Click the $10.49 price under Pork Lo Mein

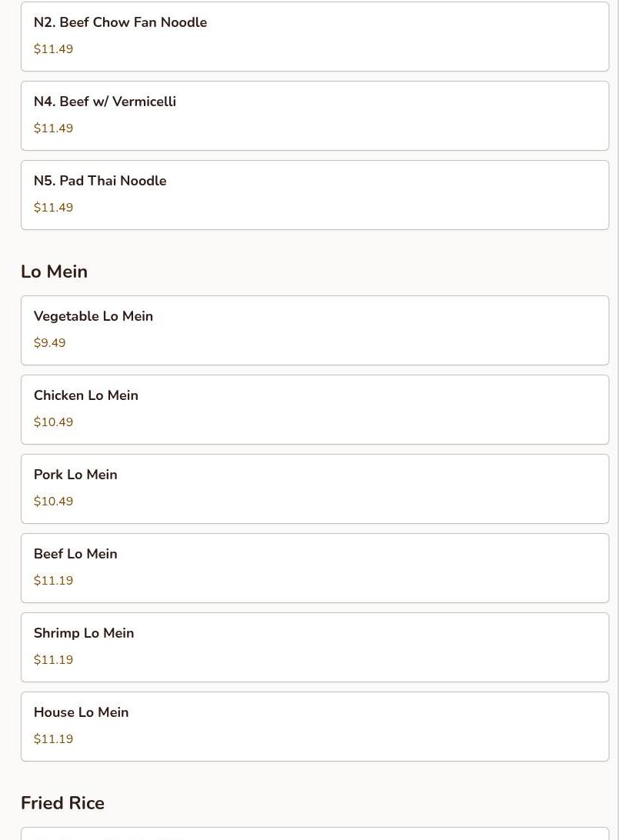click(53, 502)
